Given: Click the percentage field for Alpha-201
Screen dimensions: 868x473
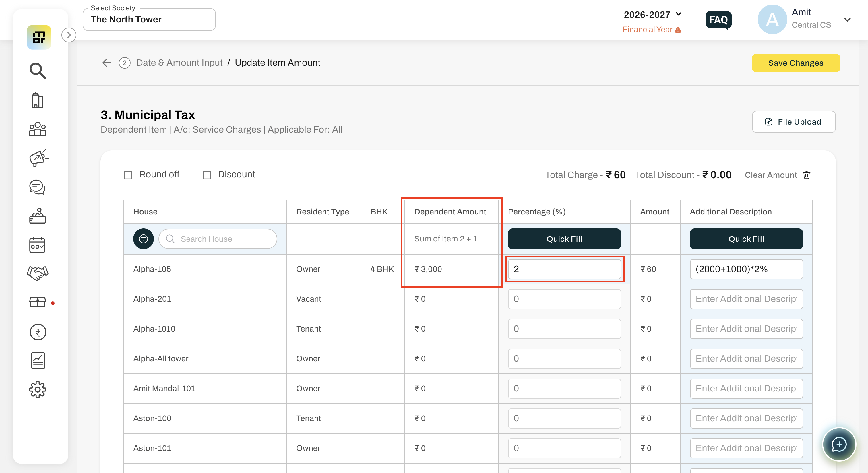Looking at the screenshot, I should [x=564, y=299].
